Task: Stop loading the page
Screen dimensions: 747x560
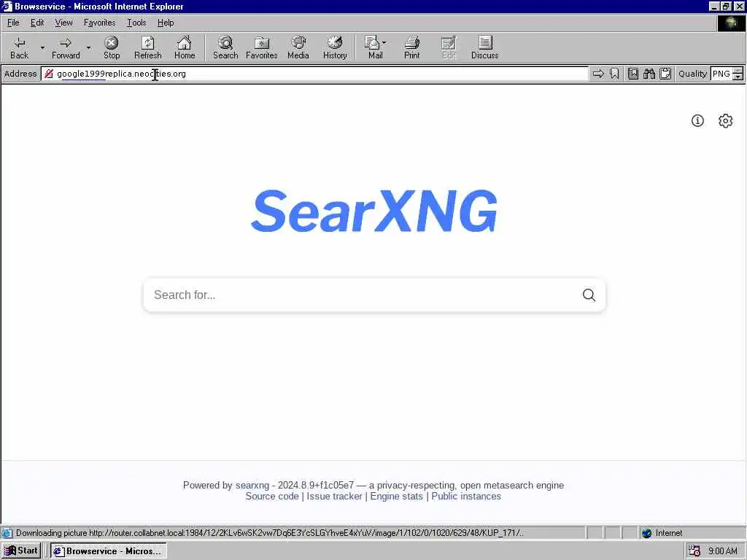Action: [x=112, y=47]
